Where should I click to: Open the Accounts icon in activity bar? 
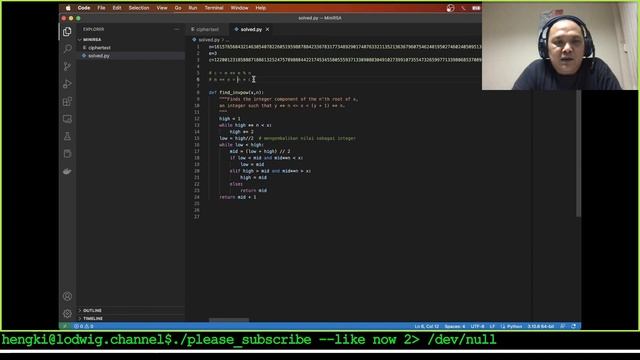tap(67, 296)
